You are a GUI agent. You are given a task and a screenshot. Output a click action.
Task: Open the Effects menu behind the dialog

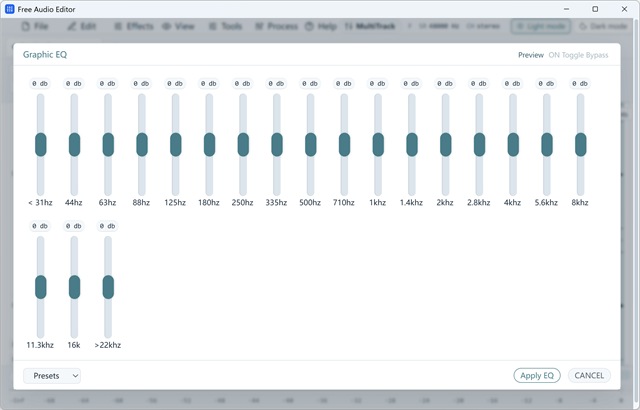134,27
